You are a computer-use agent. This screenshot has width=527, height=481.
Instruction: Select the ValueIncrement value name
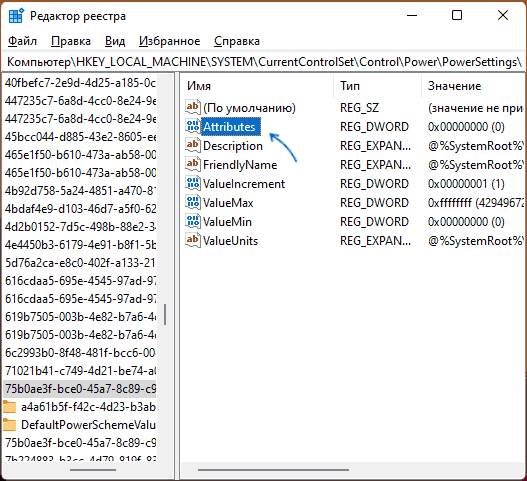[x=244, y=184]
